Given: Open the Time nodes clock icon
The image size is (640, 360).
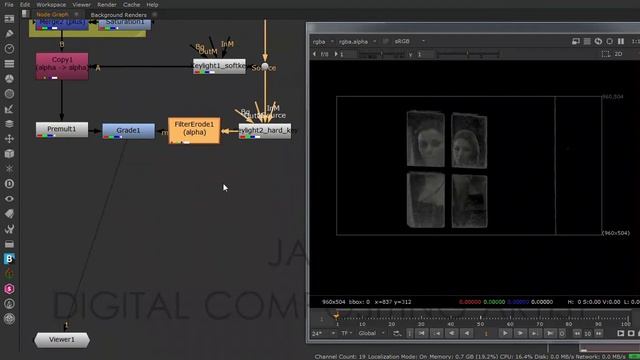Looking at the screenshot, I should (9, 49).
